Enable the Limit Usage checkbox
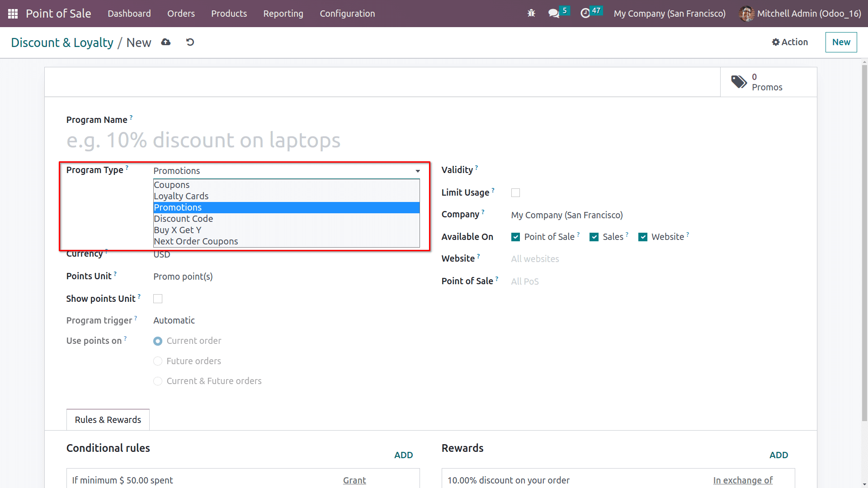The height and width of the screenshot is (488, 868). tap(516, 192)
